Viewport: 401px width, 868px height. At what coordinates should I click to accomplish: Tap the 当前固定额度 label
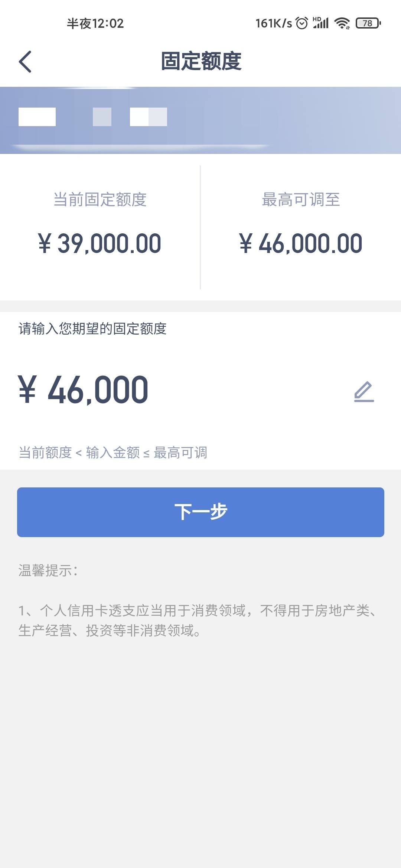click(x=100, y=200)
